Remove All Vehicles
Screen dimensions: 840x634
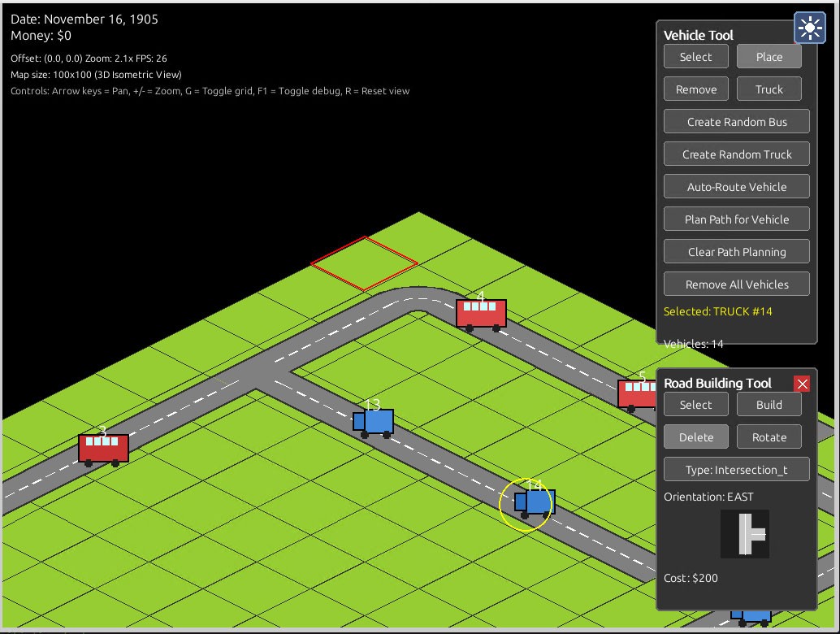click(736, 284)
